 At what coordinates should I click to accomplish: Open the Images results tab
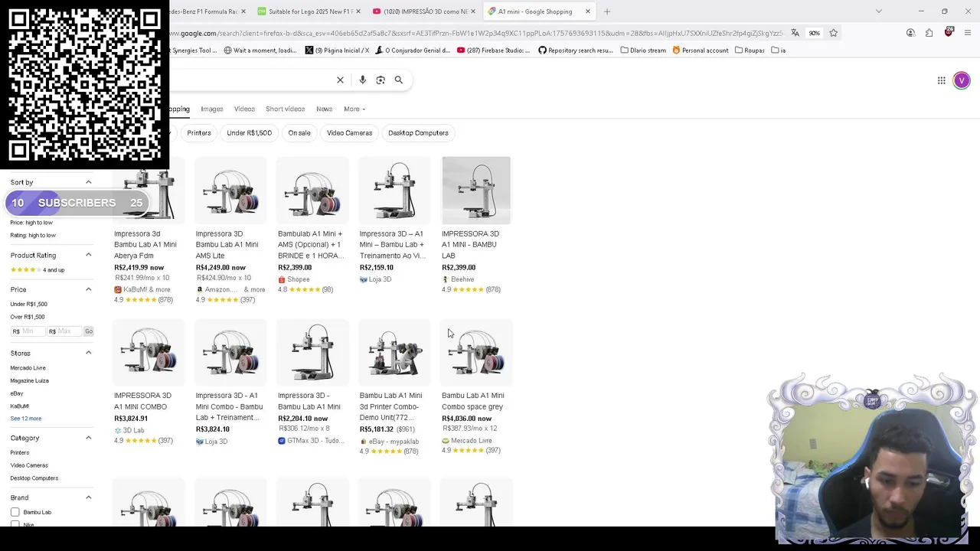click(x=212, y=109)
